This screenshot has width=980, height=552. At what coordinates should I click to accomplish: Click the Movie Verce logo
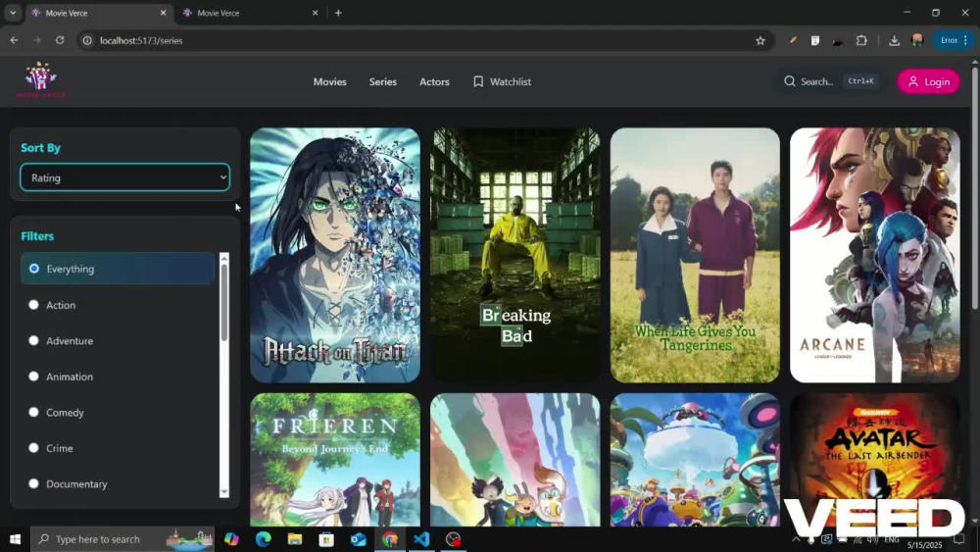(x=41, y=80)
